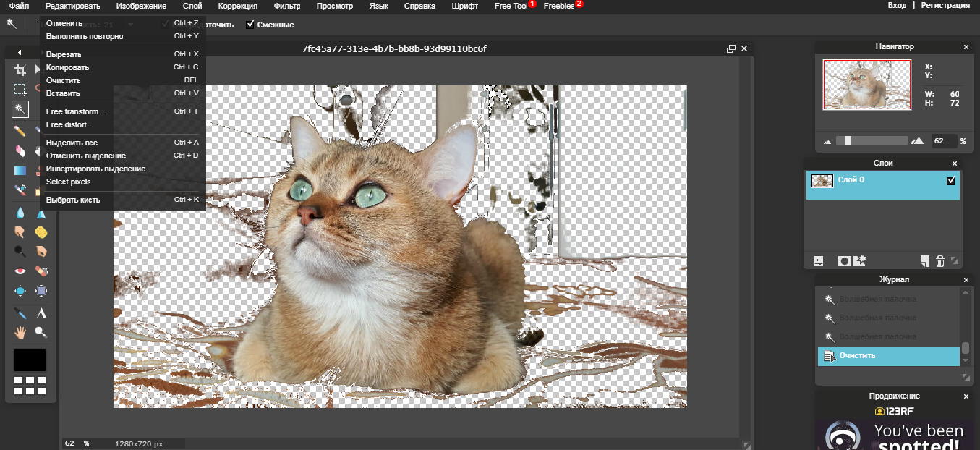Choose Инвертировать выделение from the menu

(95, 169)
